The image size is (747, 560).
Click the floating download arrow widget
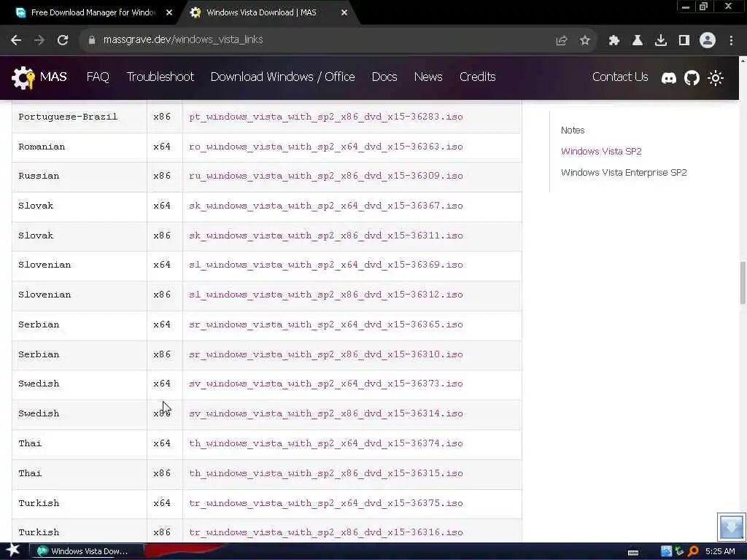(x=731, y=526)
